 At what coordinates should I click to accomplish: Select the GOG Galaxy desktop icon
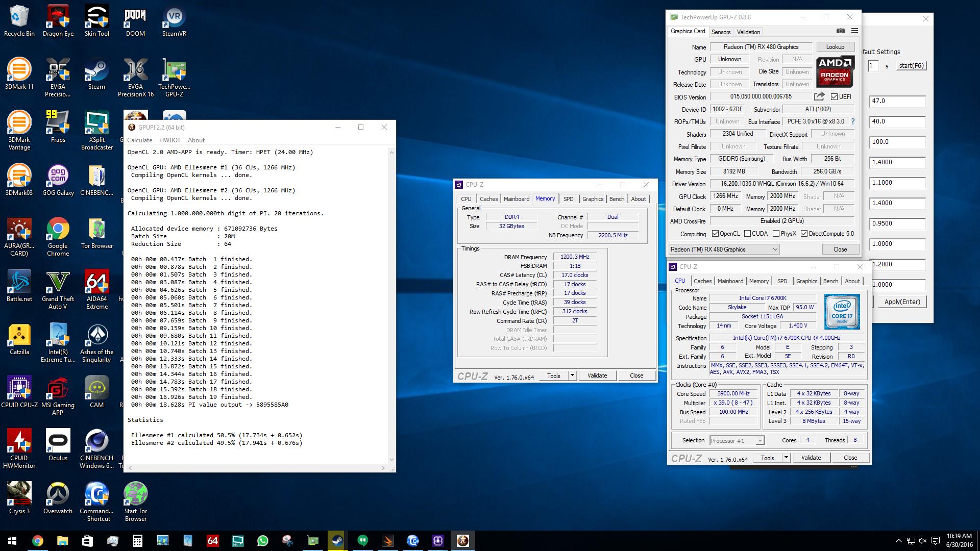tap(58, 181)
